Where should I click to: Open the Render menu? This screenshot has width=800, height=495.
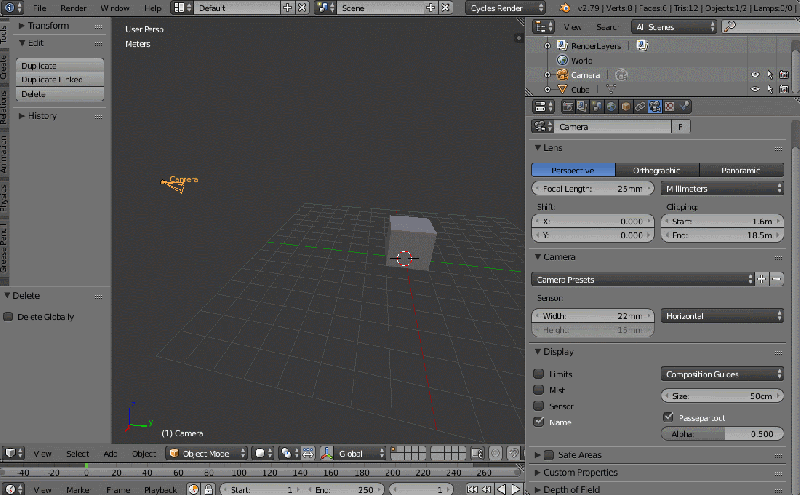point(73,8)
